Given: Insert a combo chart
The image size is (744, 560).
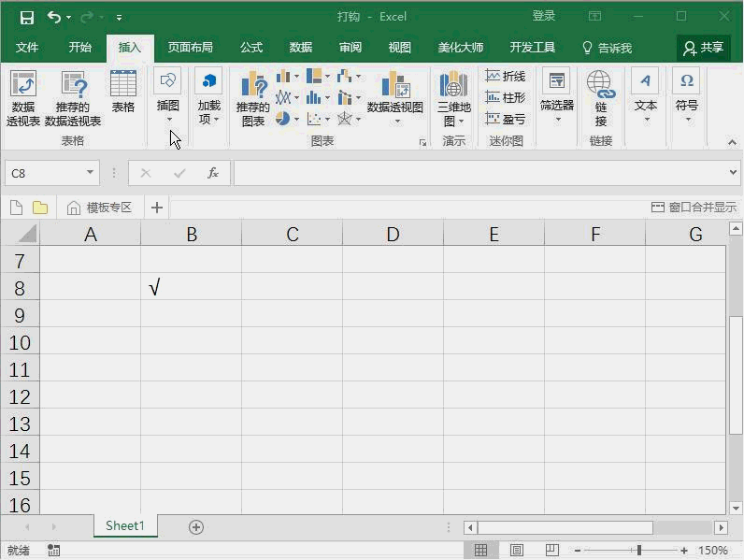Looking at the screenshot, I should (349, 98).
